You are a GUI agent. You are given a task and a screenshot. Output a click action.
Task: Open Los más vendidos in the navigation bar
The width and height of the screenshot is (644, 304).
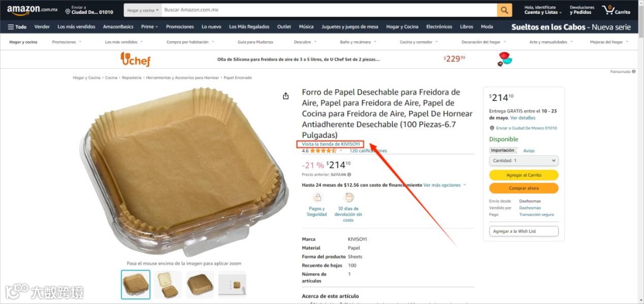click(76, 27)
